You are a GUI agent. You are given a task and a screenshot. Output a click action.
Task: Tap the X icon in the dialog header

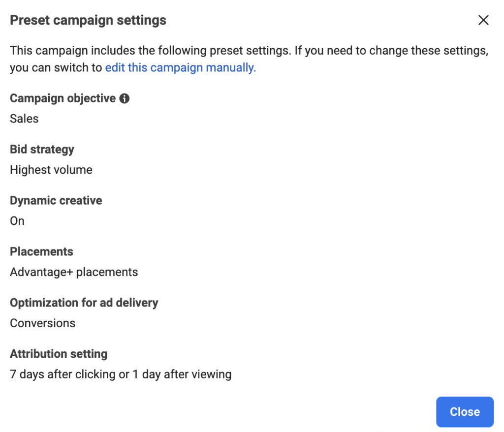pos(483,20)
